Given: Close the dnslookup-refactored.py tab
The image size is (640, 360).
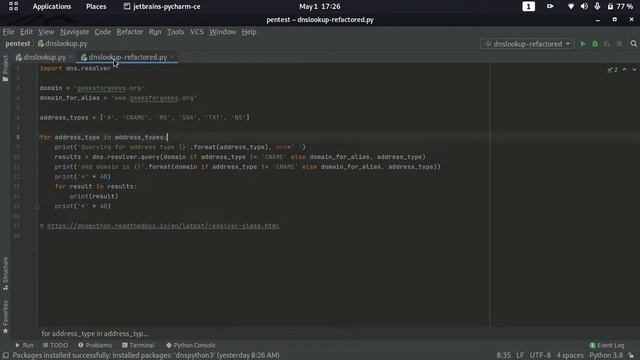Looking at the screenshot, I should click(x=172, y=58).
